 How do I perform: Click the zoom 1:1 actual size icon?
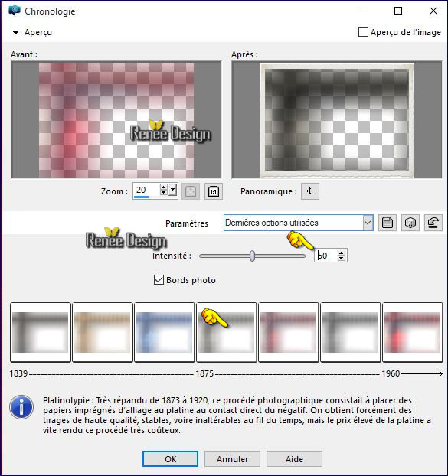pos(214,191)
